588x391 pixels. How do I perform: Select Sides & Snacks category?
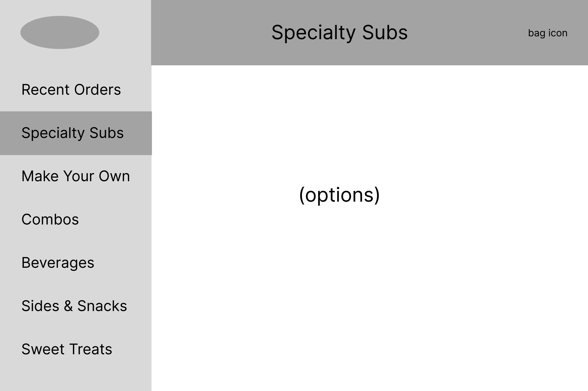click(x=74, y=306)
